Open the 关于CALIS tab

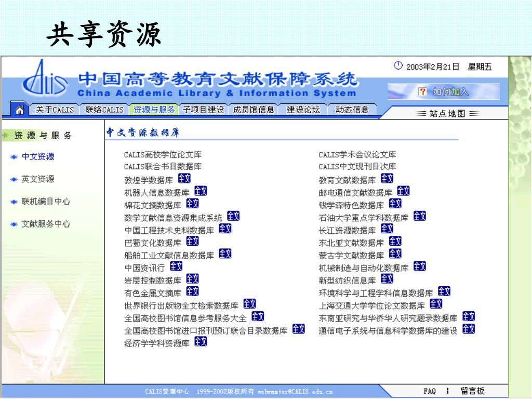coord(55,110)
